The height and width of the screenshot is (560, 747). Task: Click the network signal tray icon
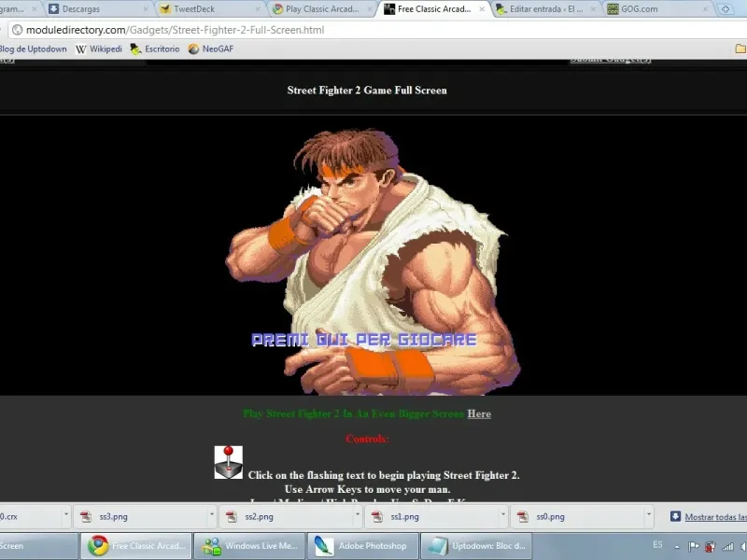(x=727, y=547)
